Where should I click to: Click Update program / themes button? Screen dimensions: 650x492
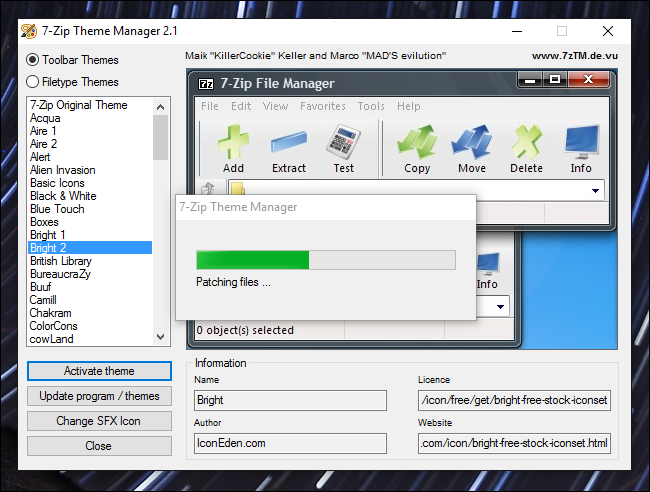(x=99, y=396)
